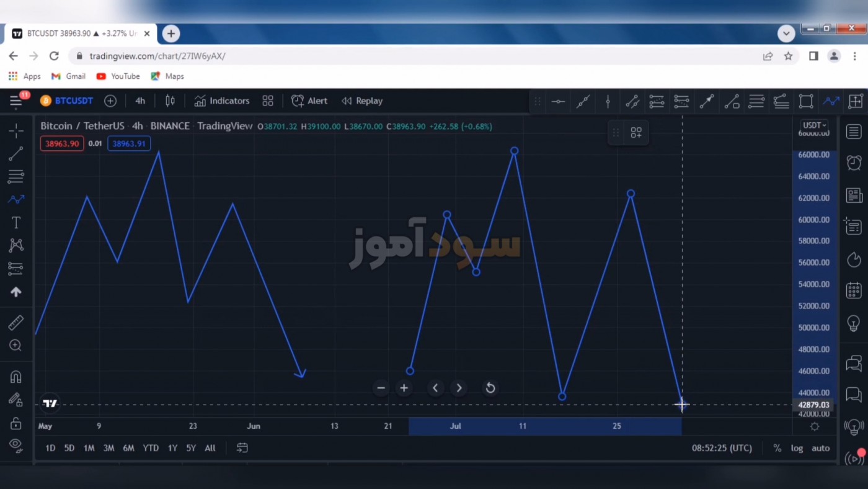Viewport: 868px width, 489px height.
Task: Select arrow line favorite tool
Action: click(707, 101)
